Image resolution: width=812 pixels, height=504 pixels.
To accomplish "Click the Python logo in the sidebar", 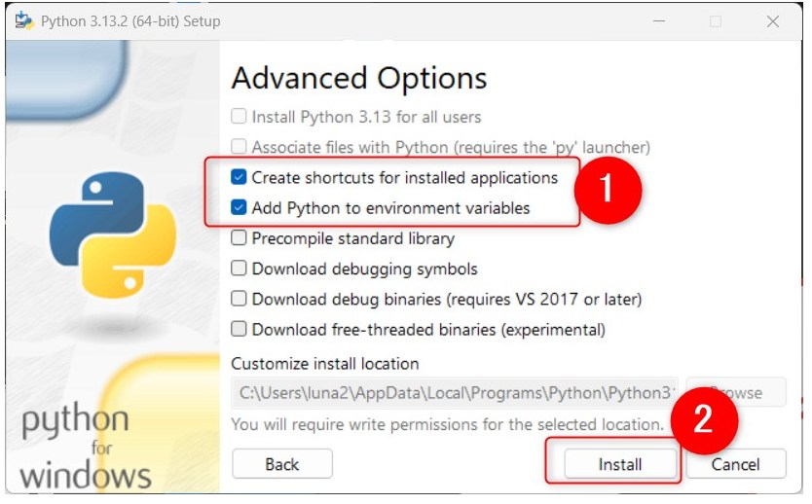I will pos(113,234).
